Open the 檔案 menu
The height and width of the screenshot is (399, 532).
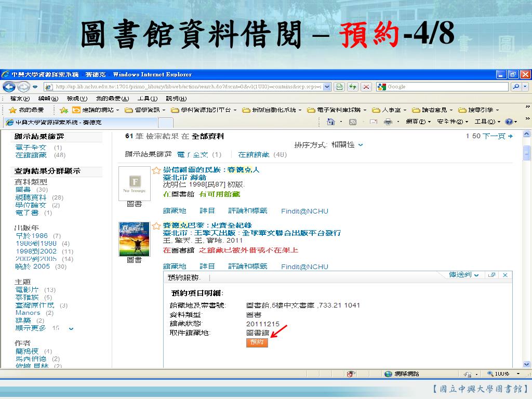click(20, 98)
